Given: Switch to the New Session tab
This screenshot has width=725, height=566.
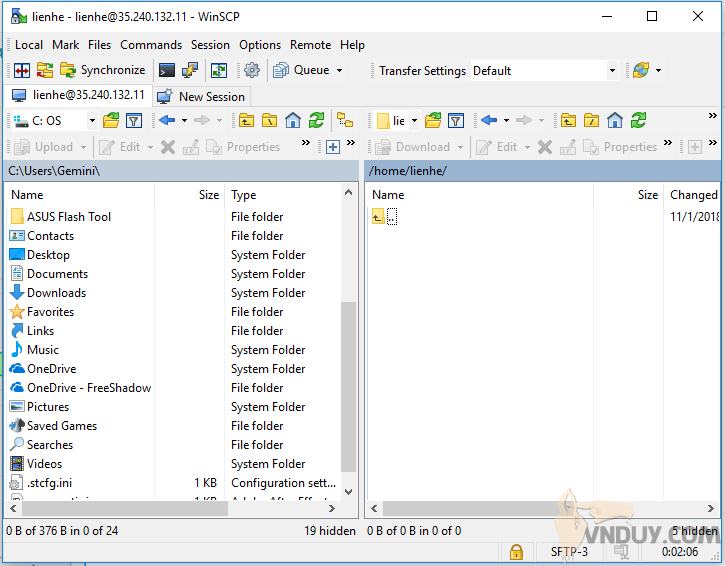Looking at the screenshot, I should 201,96.
